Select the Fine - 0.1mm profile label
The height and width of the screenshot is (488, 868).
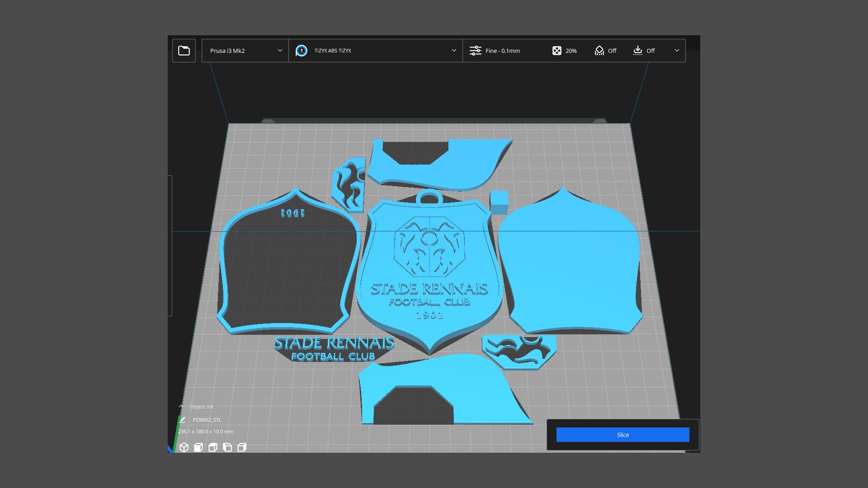(x=502, y=51)
